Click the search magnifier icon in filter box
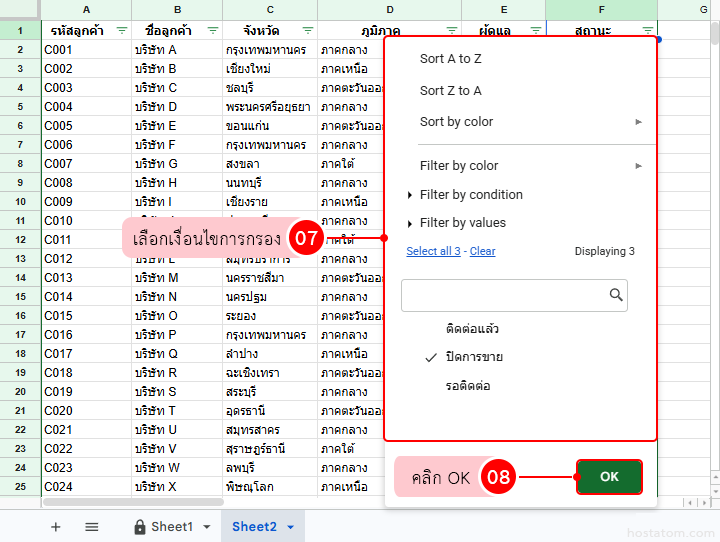The image size is (720, 542). pyautogui.click(x=616, y=295)
